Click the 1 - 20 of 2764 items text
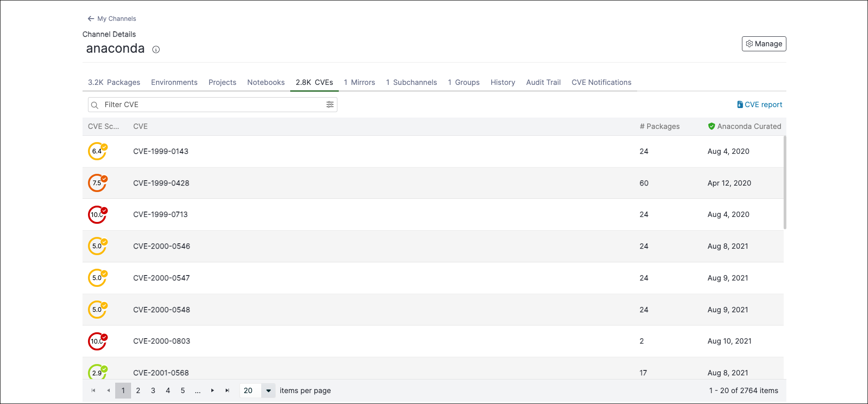Image resolution: width=868 pixels, height=404 pixels. click(744, 390)
